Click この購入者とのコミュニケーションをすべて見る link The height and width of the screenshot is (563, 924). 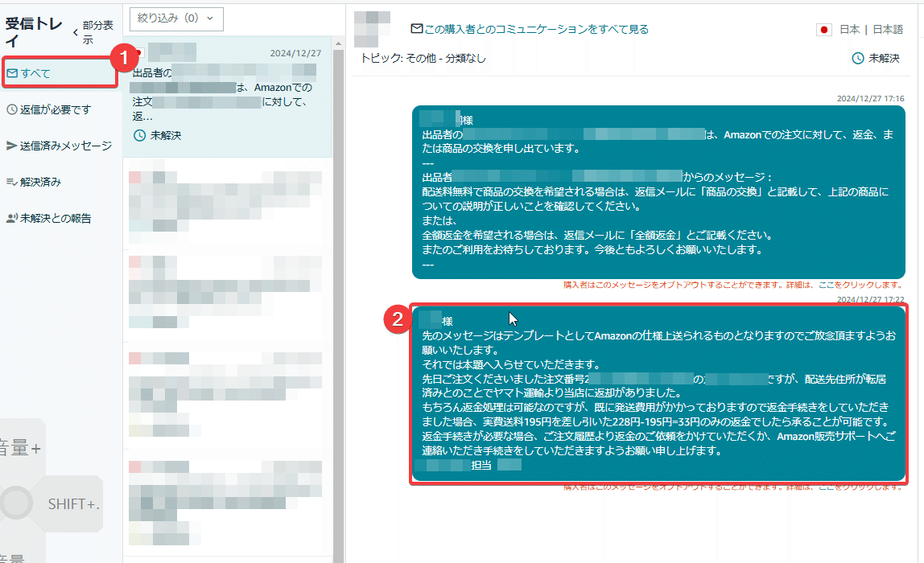pos(536,29)
